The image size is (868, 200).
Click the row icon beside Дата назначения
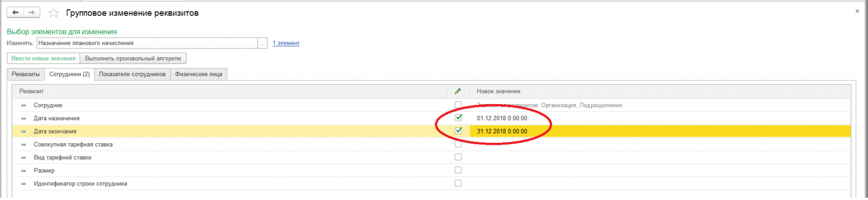[24, 119]
